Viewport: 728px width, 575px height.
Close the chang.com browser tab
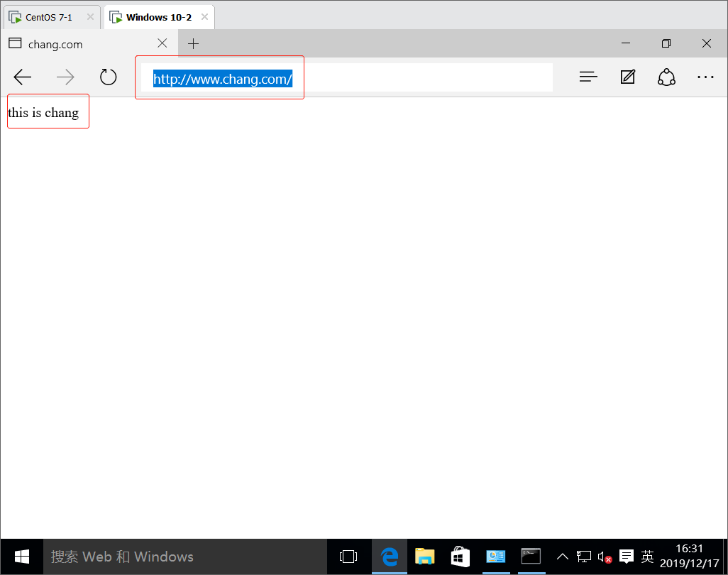162,43
